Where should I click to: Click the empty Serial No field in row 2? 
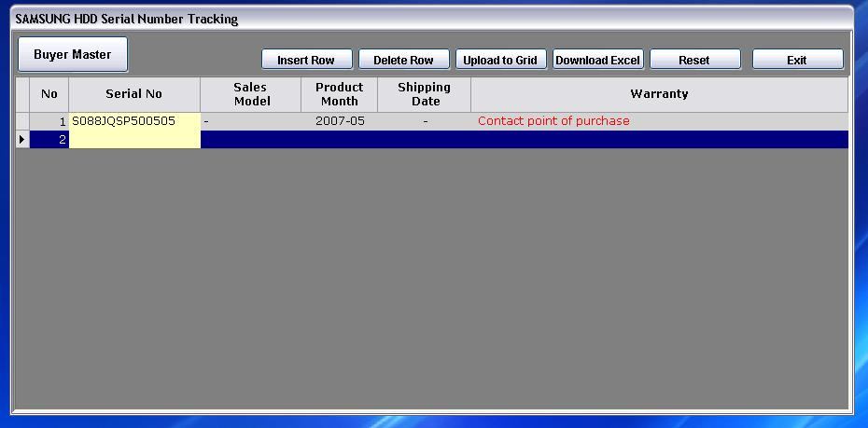(134, 139)
